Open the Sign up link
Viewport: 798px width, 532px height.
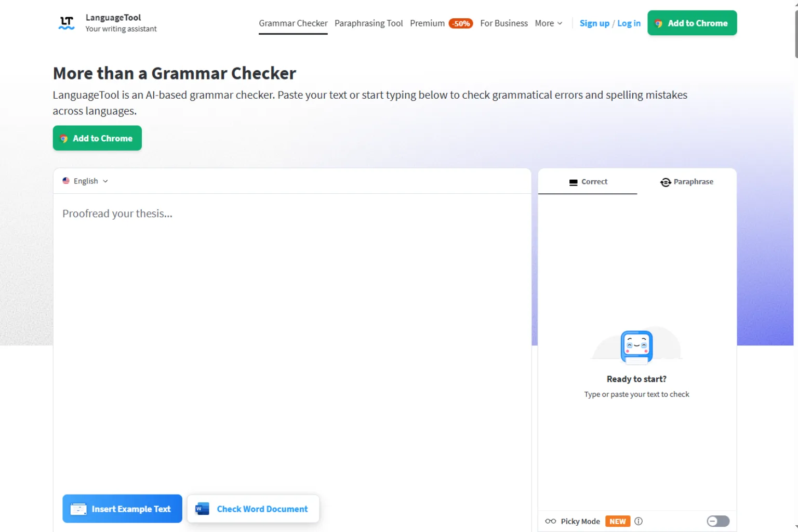[594, 23]
